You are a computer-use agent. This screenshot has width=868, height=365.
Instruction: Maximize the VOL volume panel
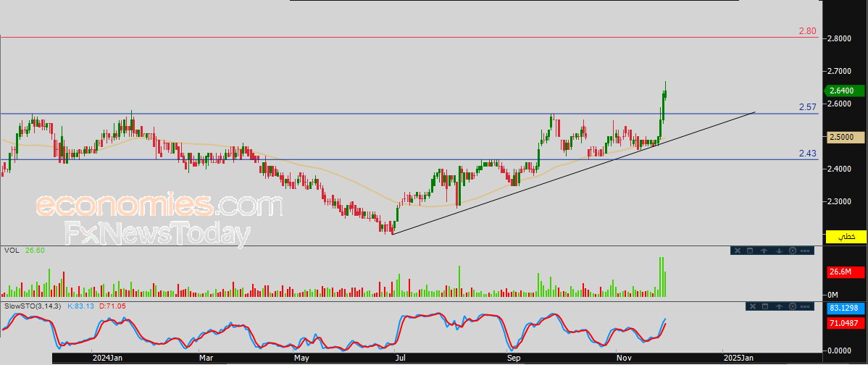750,251
